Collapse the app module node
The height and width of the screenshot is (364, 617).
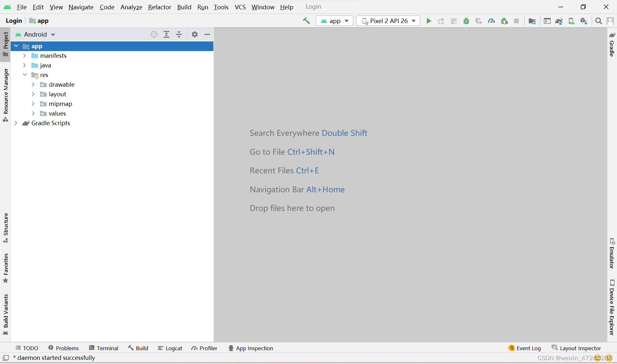(16, 46)
